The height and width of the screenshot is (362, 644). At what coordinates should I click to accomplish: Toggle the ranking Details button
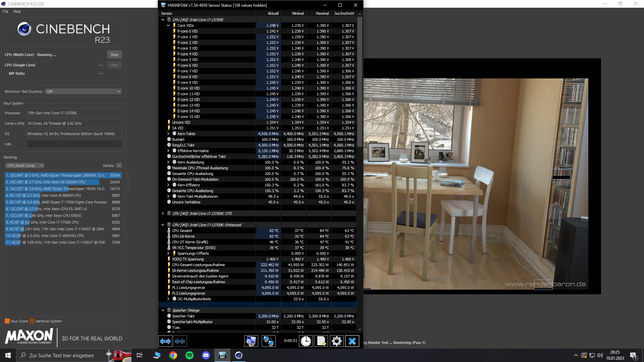119,166
